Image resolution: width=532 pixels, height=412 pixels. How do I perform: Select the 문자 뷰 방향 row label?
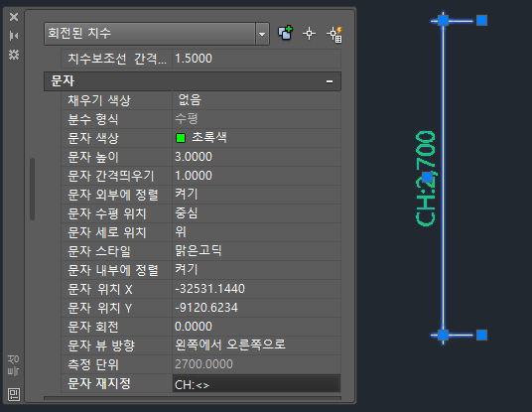[x=101, y=345]
